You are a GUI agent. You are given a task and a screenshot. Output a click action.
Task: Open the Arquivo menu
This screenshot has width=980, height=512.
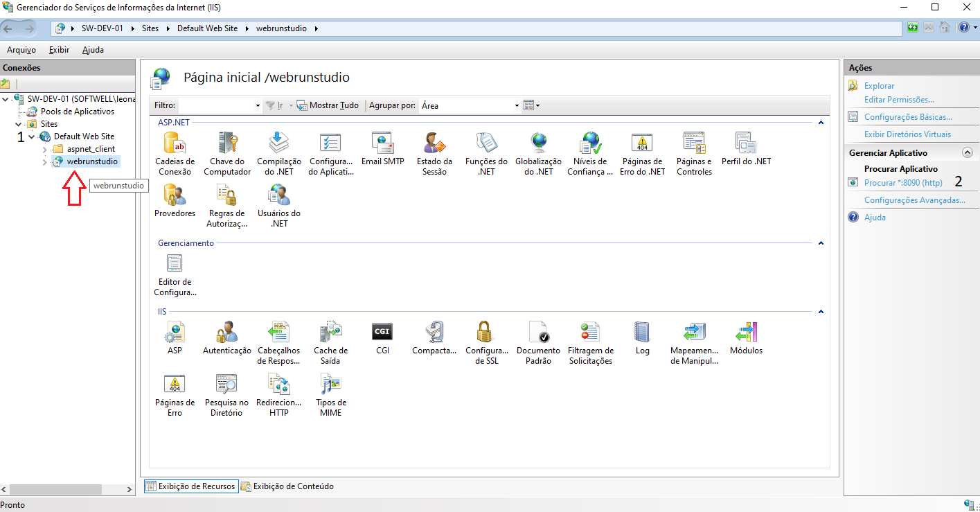(x=21, y=50)
